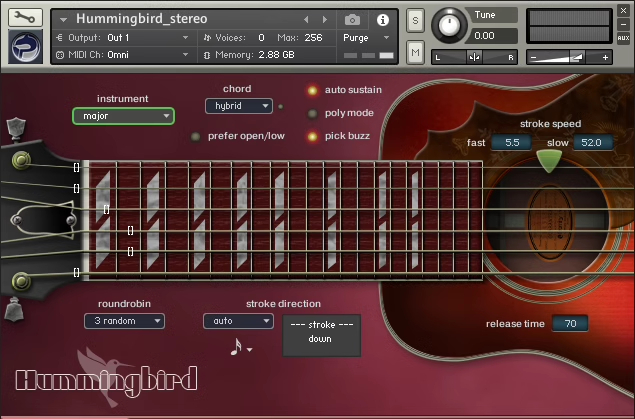Increase volume with the plus icon
Image resolution: width=635 pixels, height=419 pixels.
605,57
